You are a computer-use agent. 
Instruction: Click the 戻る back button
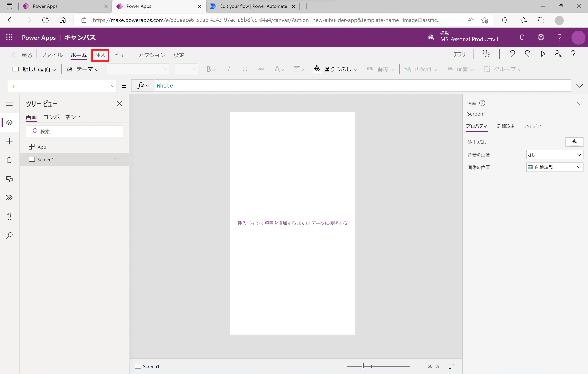22,55
